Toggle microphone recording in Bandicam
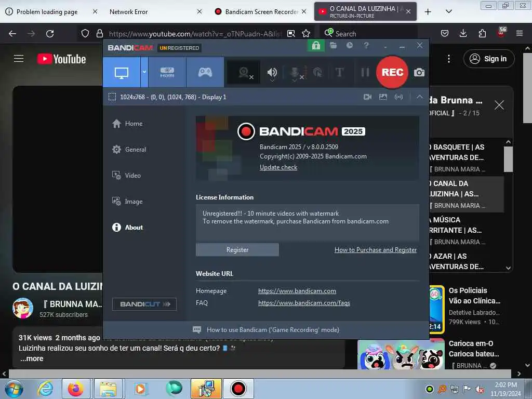Screen dimensions: 532x399 295,72
